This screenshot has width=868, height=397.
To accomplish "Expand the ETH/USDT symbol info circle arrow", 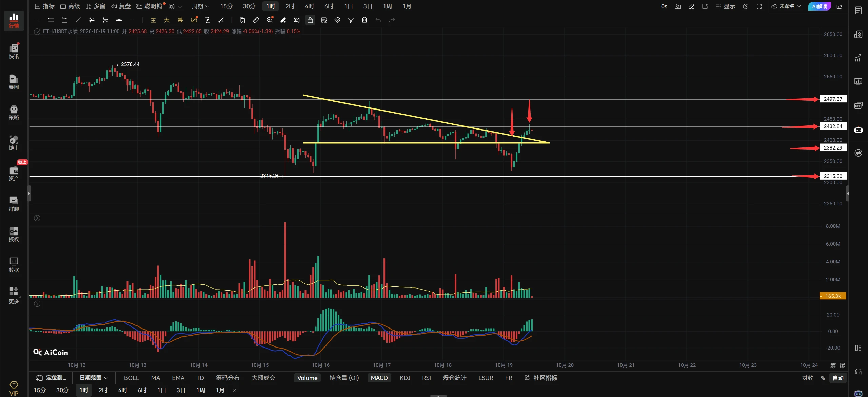I will click(37, 32).
